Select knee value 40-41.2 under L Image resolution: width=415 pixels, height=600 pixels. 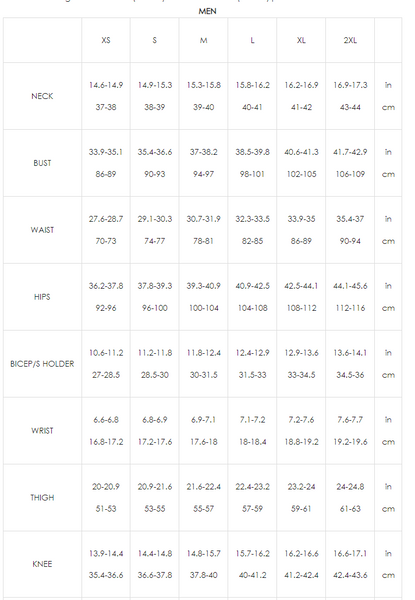(x=252, y=575)
